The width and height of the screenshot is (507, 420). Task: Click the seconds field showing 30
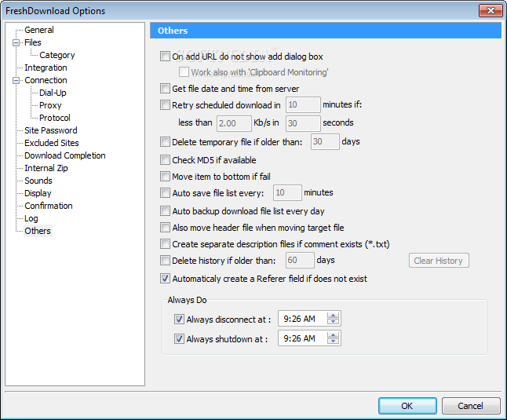click(x=303, y=123)
